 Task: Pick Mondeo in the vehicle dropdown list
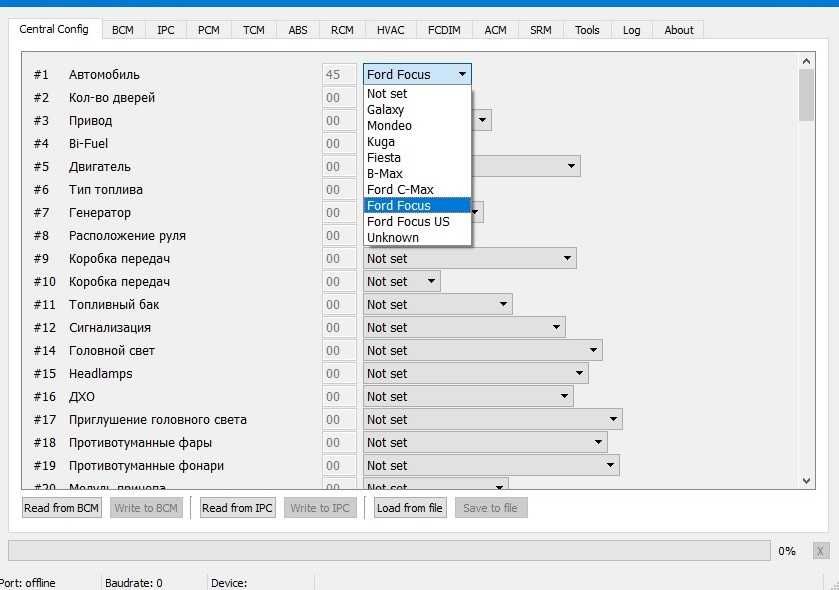click(x=417, y=126)
